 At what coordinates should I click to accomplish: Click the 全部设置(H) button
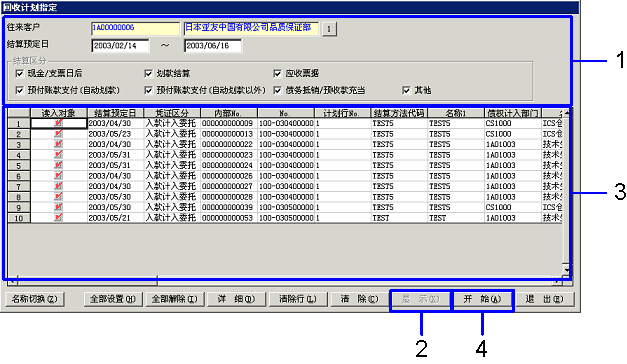[x=113, y=299]
